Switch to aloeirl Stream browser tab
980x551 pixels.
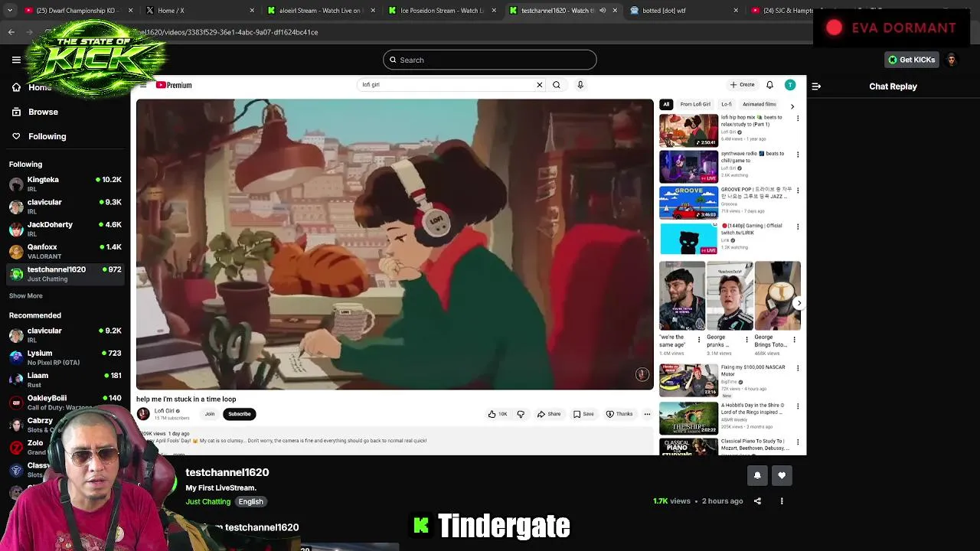point(320,11)
